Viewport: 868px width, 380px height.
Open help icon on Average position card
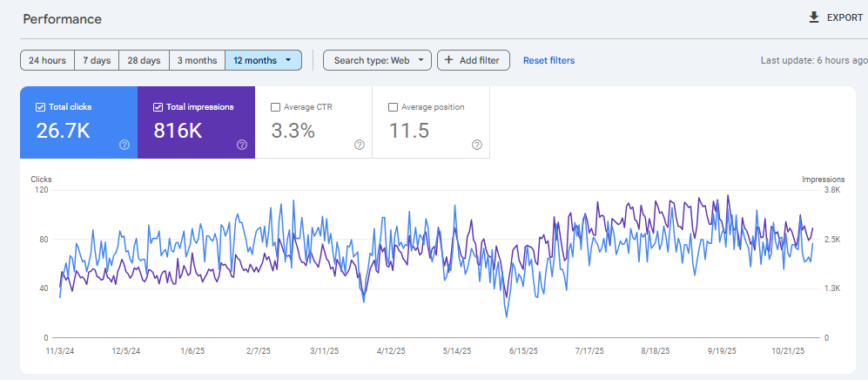(477, 145)
